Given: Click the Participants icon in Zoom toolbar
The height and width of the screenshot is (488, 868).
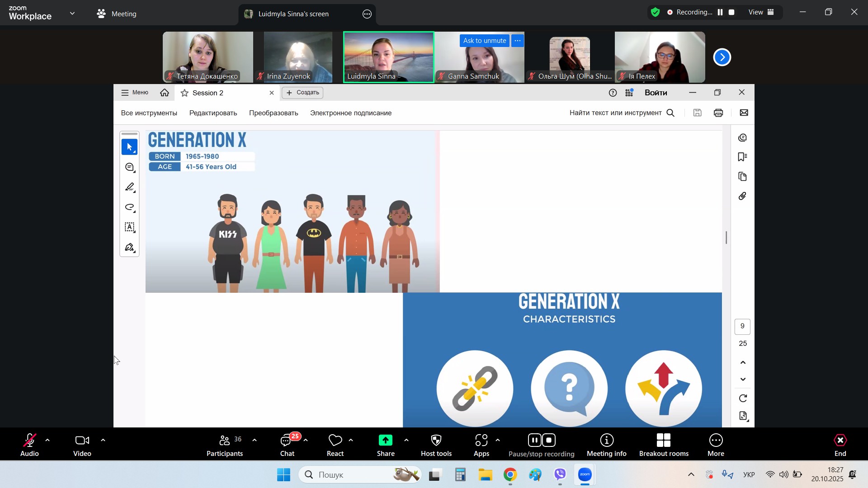Looking at the screenshot, I should 225,441.
